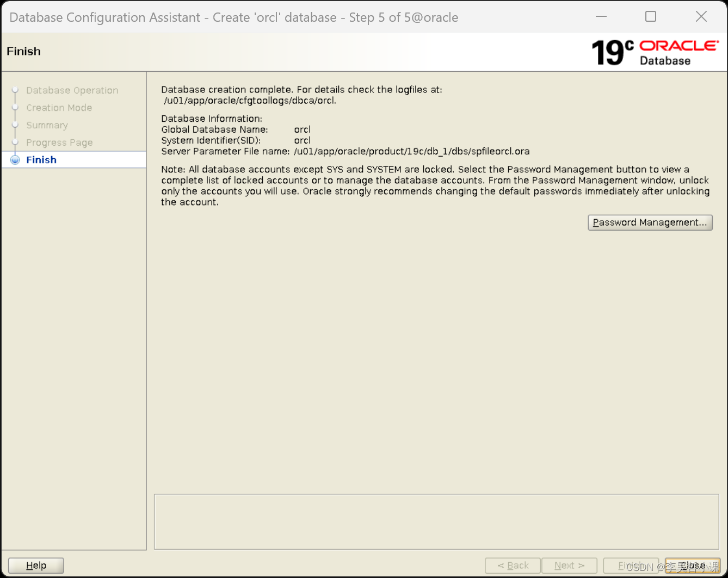Click the Finish page heading
Screen dimensions: 728x578
[23, 51]
